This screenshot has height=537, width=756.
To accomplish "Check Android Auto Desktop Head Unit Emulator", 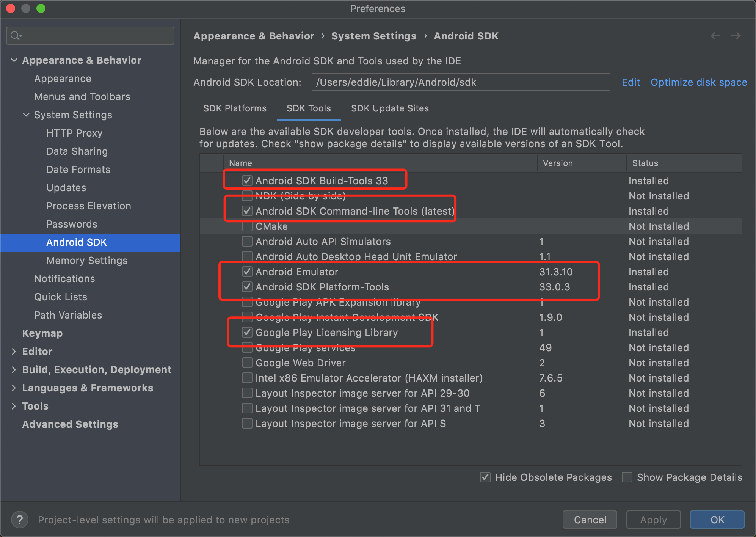I will (x=247, y=256).
